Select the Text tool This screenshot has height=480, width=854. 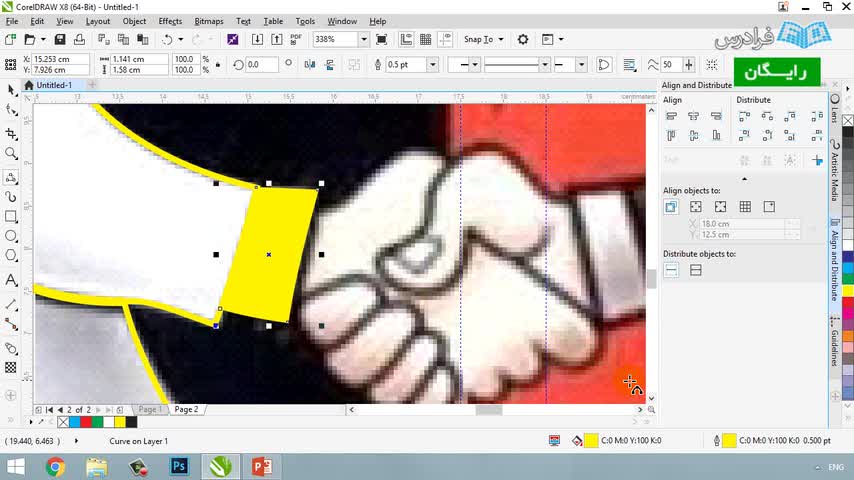click(11, 280)
